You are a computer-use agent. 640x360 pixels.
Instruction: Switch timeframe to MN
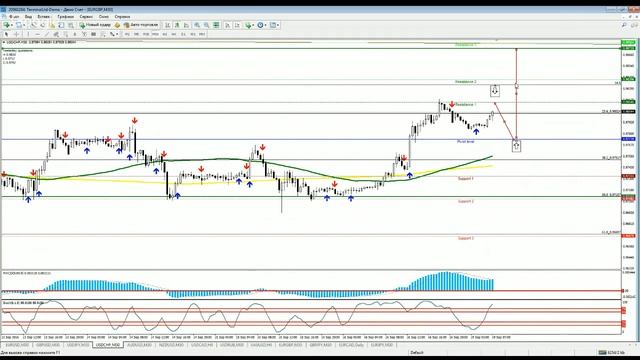point(202,34)
